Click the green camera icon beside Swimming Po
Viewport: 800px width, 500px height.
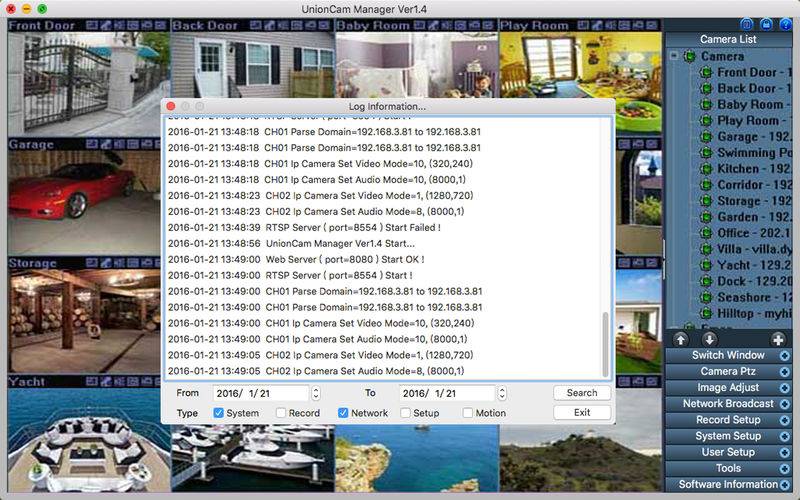[706, 153]
